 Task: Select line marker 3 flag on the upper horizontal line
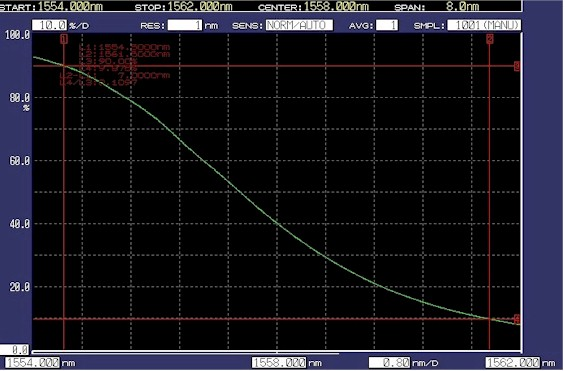tap(517, 66)
